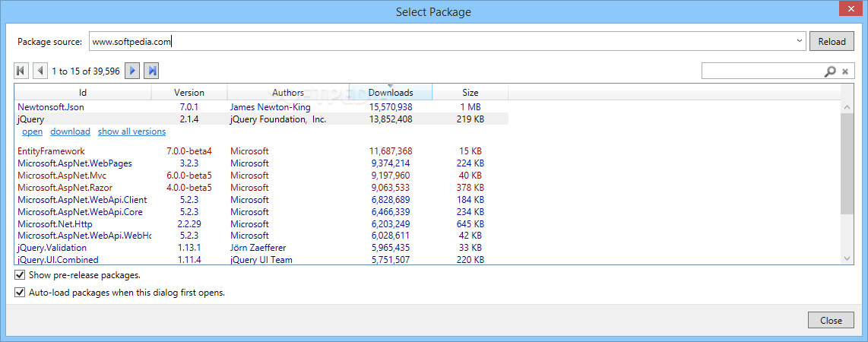Click author Jörn Zaefferer
This screenshot has height=342, width=868.
point(258,248)
